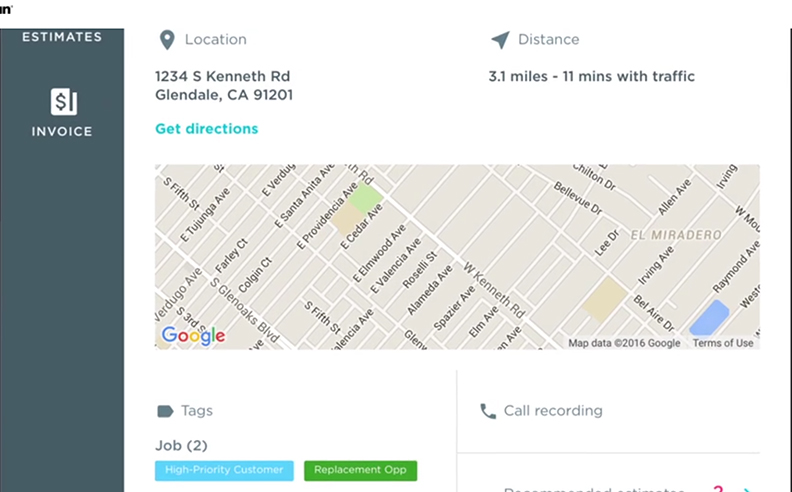The height and width of the screenshot is (492, 792).
Task: Click the Call recording phone icon
Action: point(488,411)
